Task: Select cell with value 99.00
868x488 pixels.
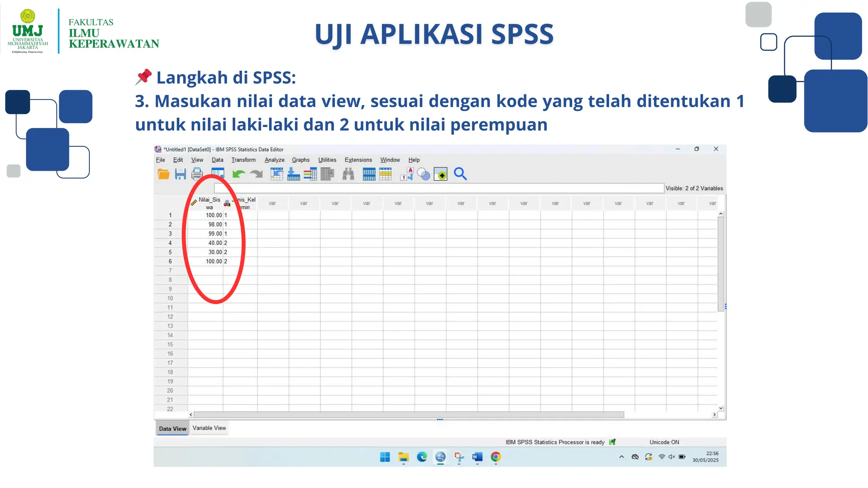Action: [x=206, y=234]
